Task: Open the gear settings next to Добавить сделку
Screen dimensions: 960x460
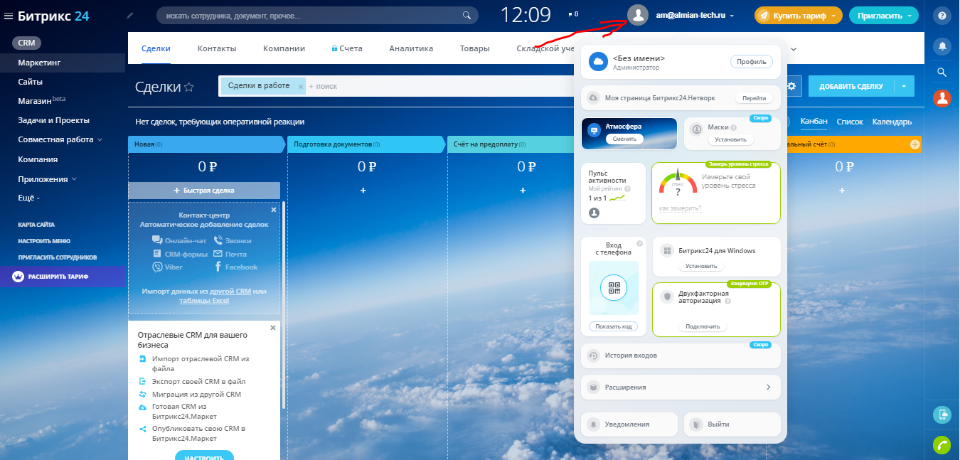Action: (791, 86)
